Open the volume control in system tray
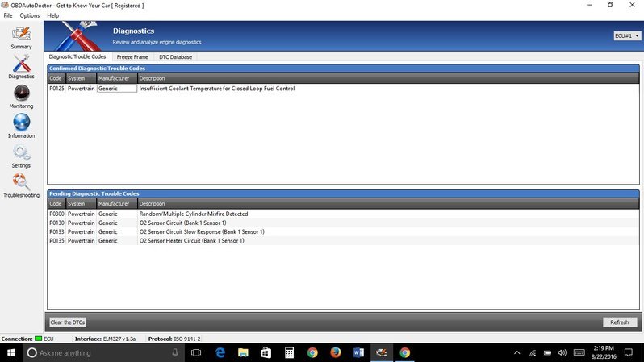 (x=562, y=352)
